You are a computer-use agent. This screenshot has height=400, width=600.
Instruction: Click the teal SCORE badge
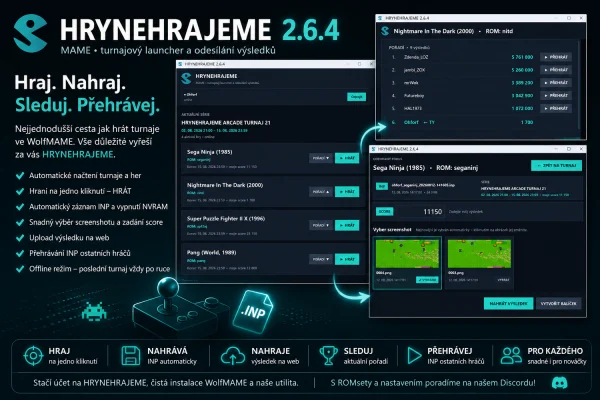(385, 211)
